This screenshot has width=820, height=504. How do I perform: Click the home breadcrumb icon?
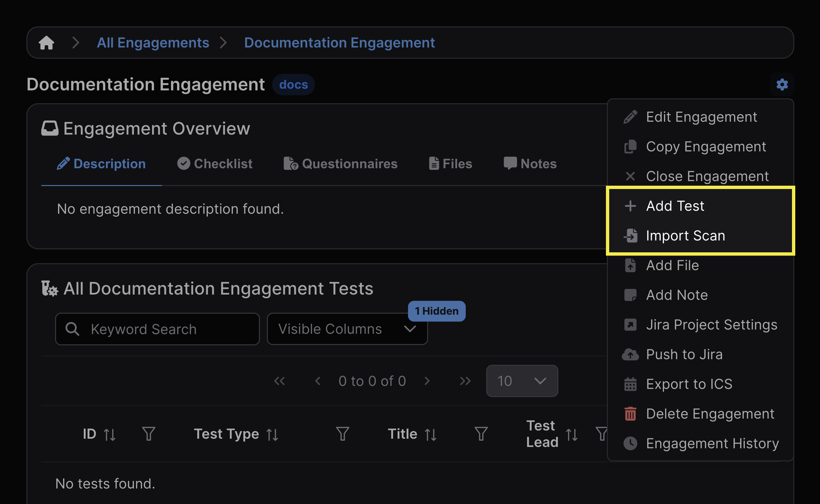coord(46,43)
